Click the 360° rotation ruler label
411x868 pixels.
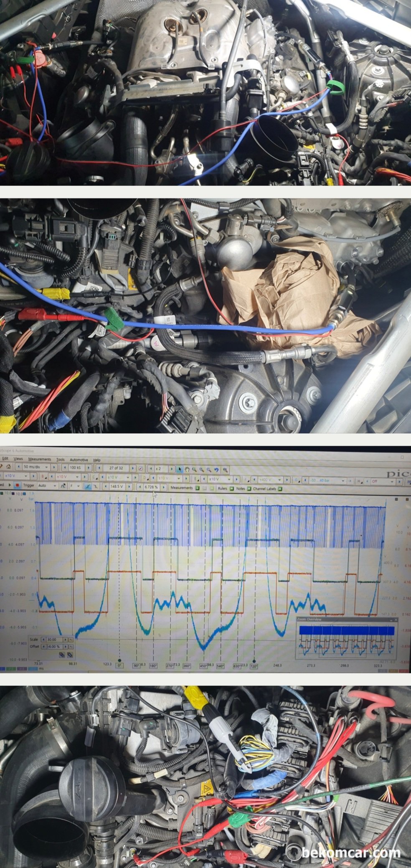(x=186, y=666)
